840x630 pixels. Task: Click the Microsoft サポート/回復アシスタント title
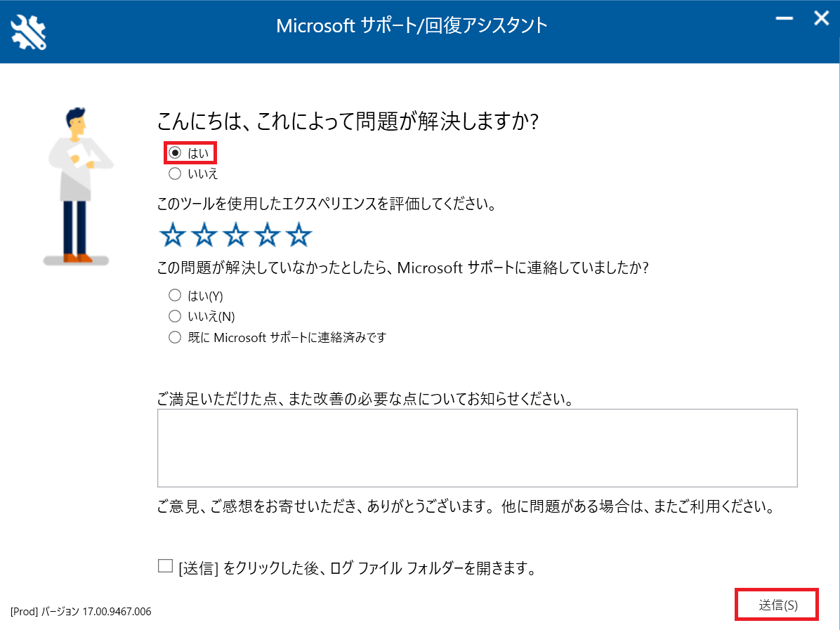412,26
